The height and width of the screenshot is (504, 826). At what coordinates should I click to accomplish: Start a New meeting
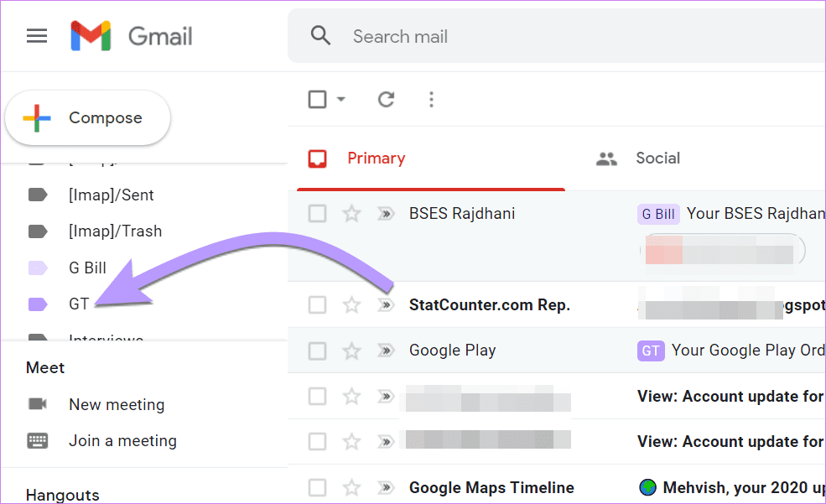(x=116, y=404)
